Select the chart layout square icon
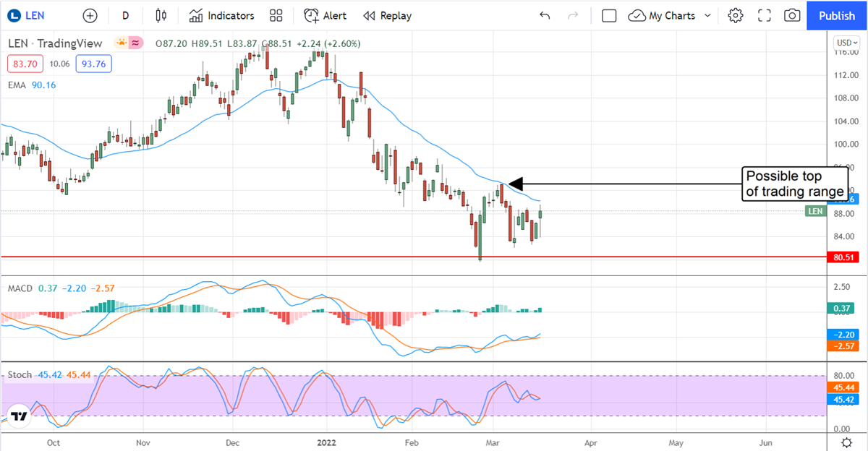Screen dimensions: 868x451 [609, 15]
